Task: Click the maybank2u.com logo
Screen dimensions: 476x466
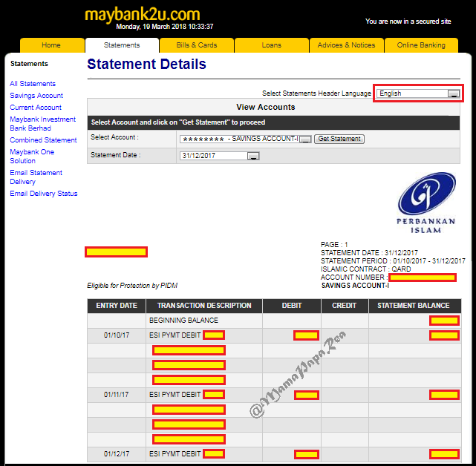Action: pyautogui.click(x=142, y=15)
